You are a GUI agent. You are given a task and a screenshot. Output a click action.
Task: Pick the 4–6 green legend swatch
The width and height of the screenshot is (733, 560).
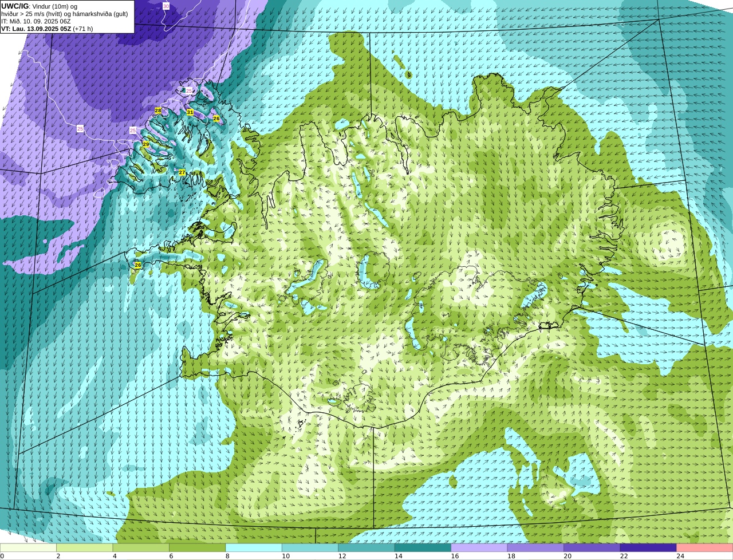141,547
